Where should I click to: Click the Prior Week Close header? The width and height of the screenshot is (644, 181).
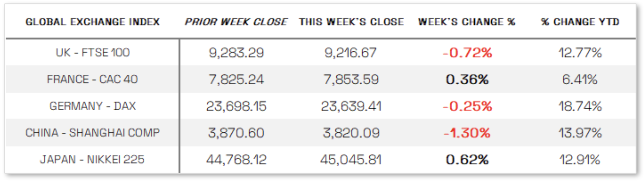(236, 22)
